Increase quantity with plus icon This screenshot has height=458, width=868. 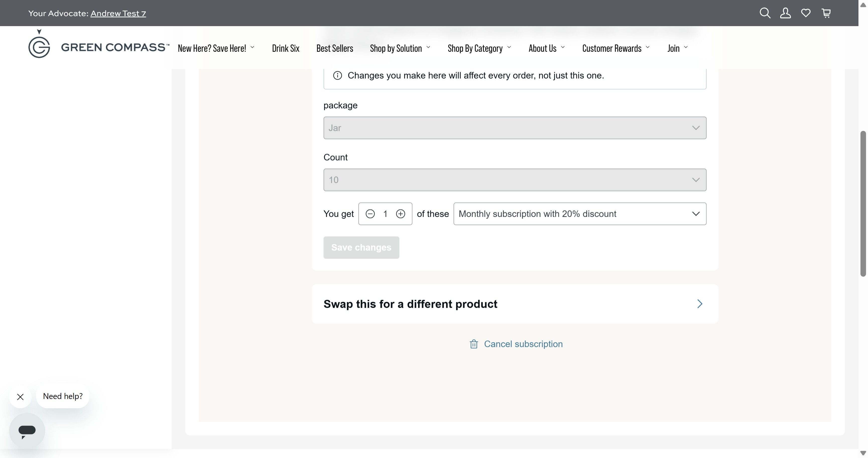(x=400, y=214)
